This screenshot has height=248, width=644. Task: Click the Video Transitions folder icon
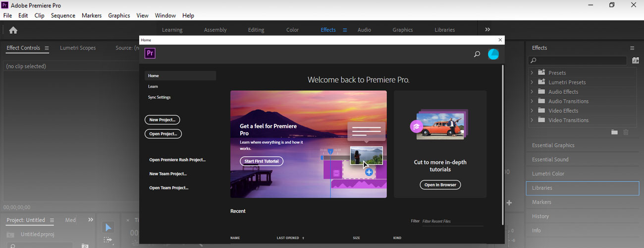tap(541, 120)
